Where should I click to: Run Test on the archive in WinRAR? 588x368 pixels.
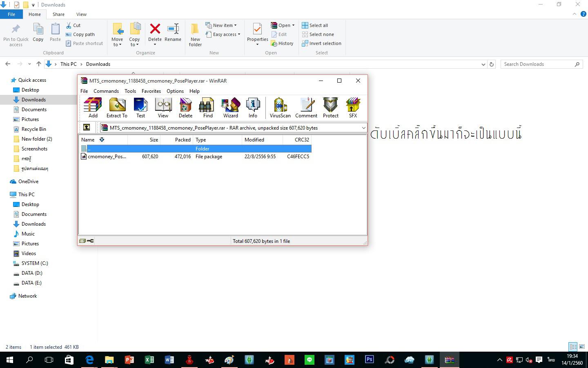(140, 108)
